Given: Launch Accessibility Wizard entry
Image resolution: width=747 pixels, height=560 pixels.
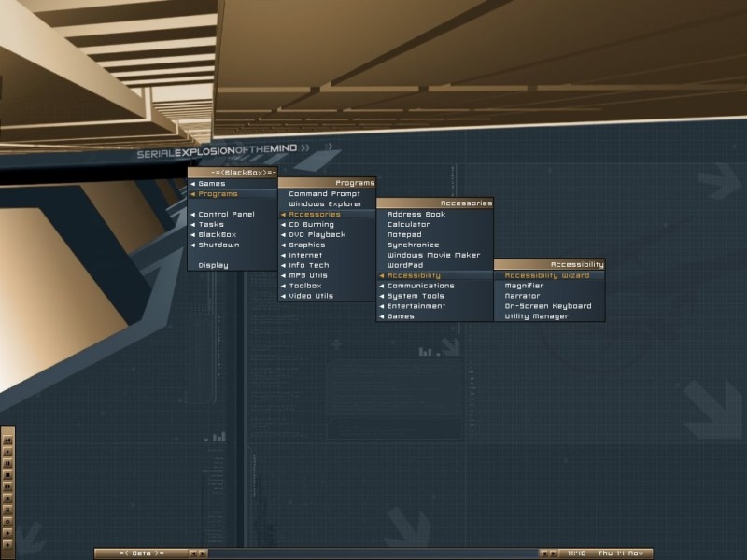Looking at the screenshot, I should (549, 275).
